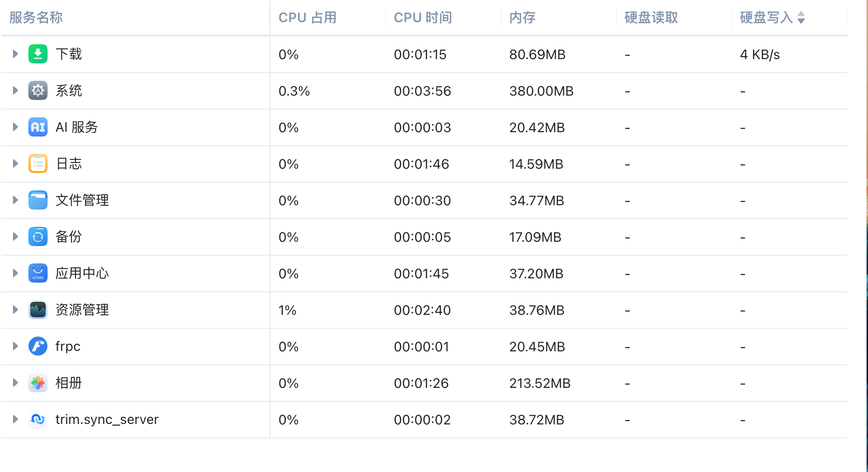Screen dimensions: 868x472
Task: Select the trim.sync_server row name
Action: (107, 419)
